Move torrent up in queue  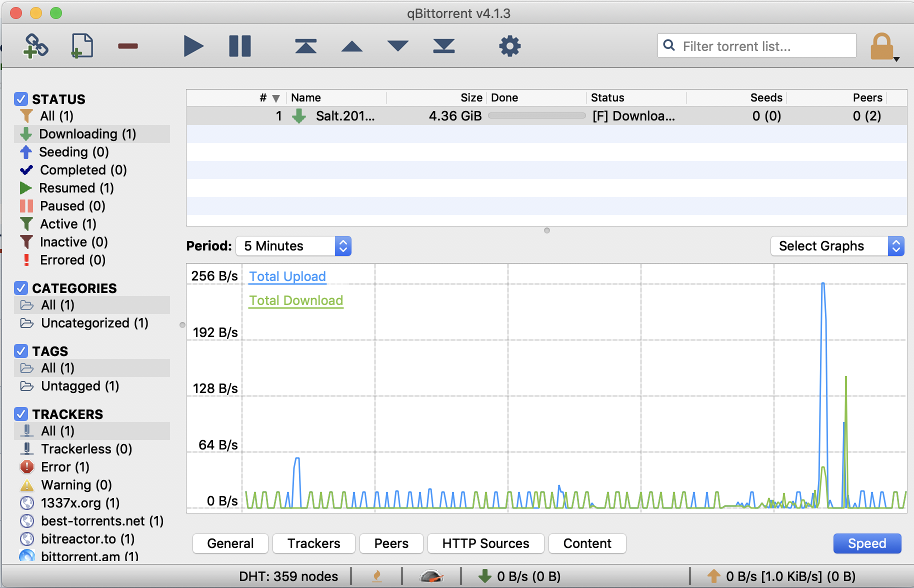click(352, 46)
